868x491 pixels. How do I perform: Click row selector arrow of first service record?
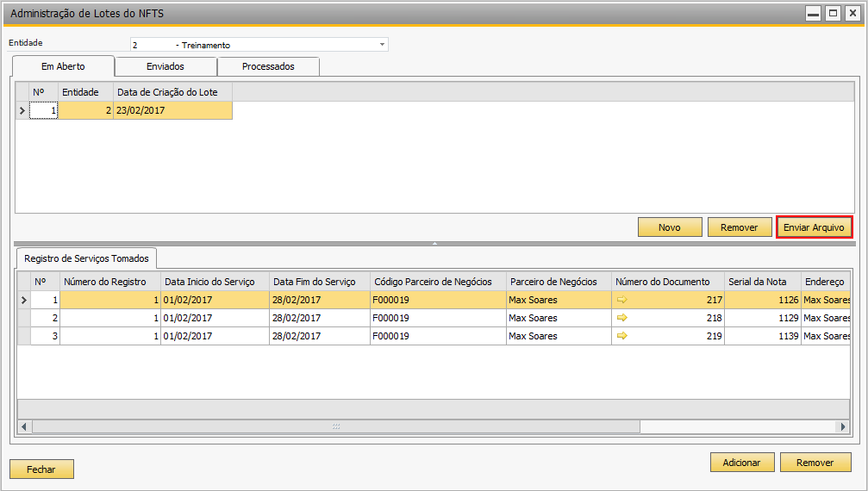(24, 300)
